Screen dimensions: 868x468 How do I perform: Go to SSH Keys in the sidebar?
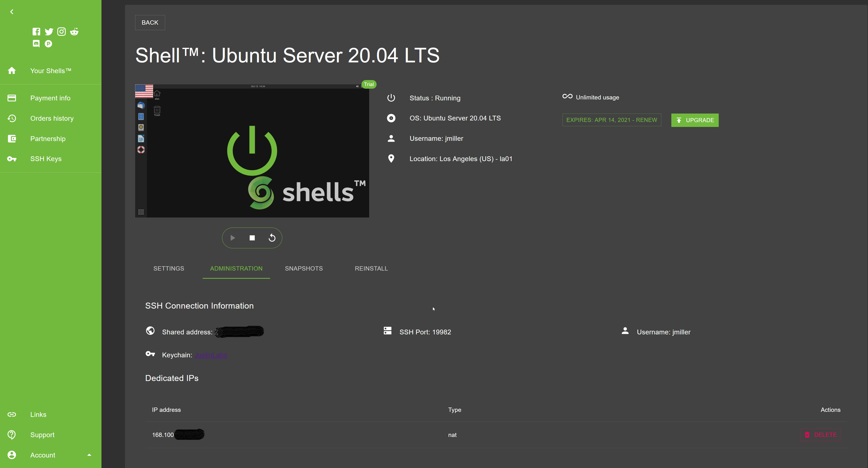point(46,159)
